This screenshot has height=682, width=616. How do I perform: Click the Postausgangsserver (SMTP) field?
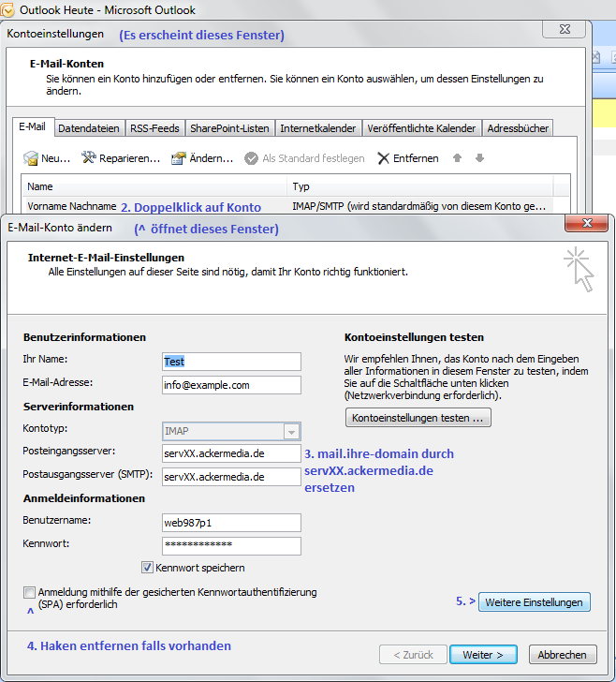pyautogui.click(x=231, y=477)
